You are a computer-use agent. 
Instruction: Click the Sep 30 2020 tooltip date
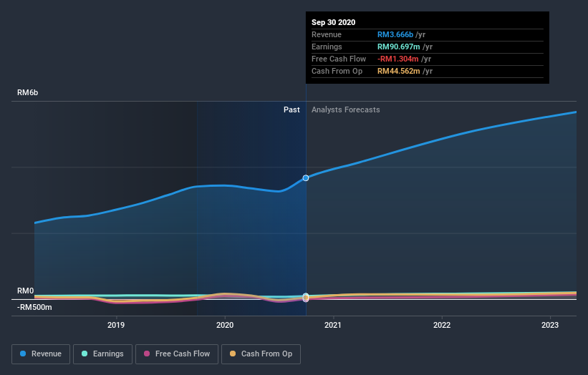[333, 22]
